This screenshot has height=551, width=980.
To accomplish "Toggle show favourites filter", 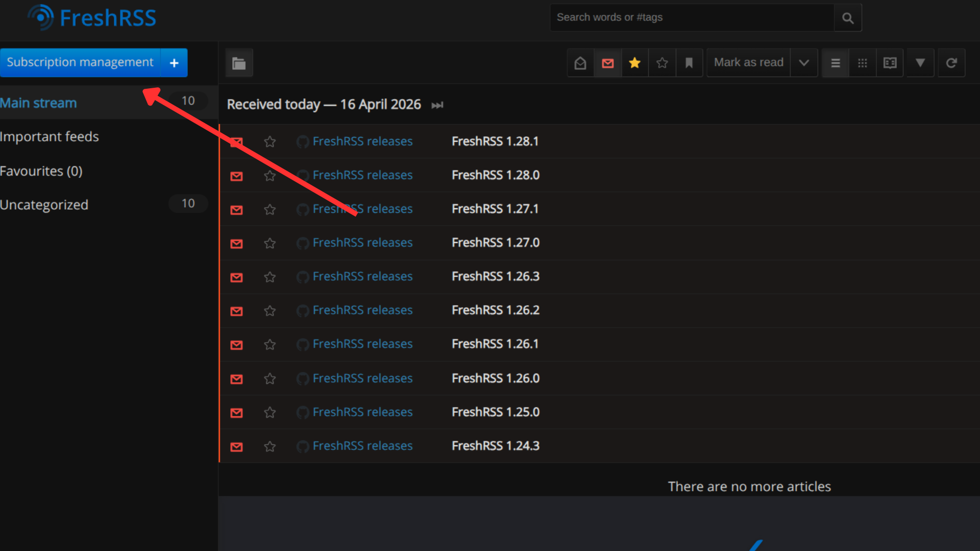I will click(x=635, y=63).
